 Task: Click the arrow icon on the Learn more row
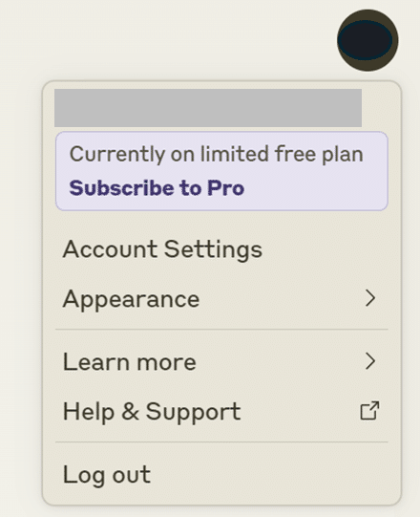coord(370,361)
